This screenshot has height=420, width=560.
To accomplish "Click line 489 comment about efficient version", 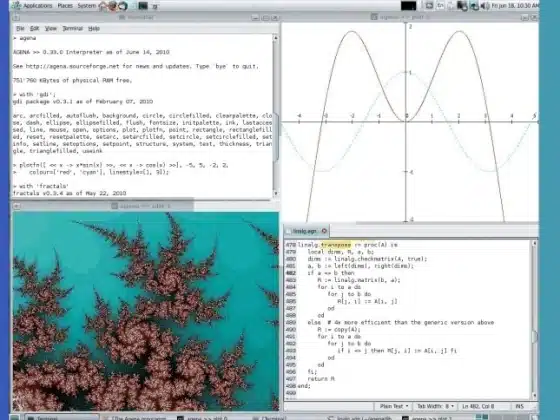I will 410,322.
